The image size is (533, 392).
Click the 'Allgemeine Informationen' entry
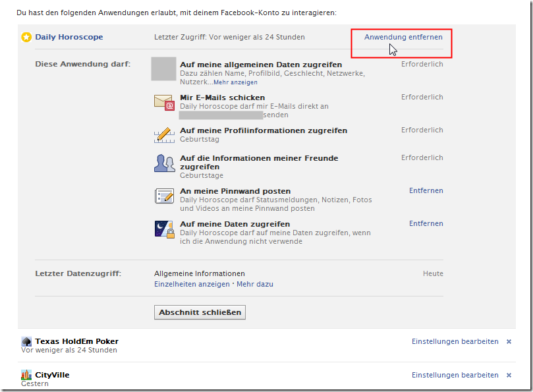point(200,273)
